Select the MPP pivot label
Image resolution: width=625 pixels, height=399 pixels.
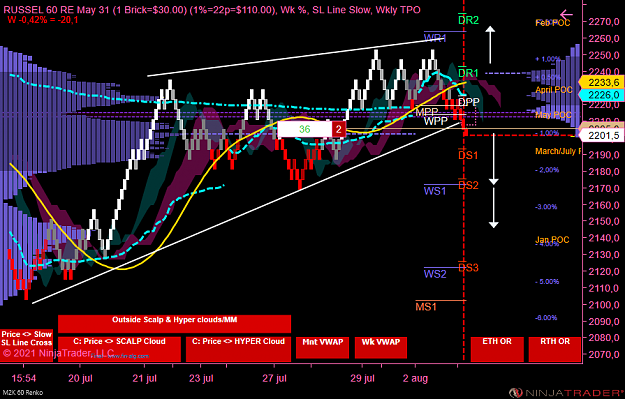coord(427,112)
